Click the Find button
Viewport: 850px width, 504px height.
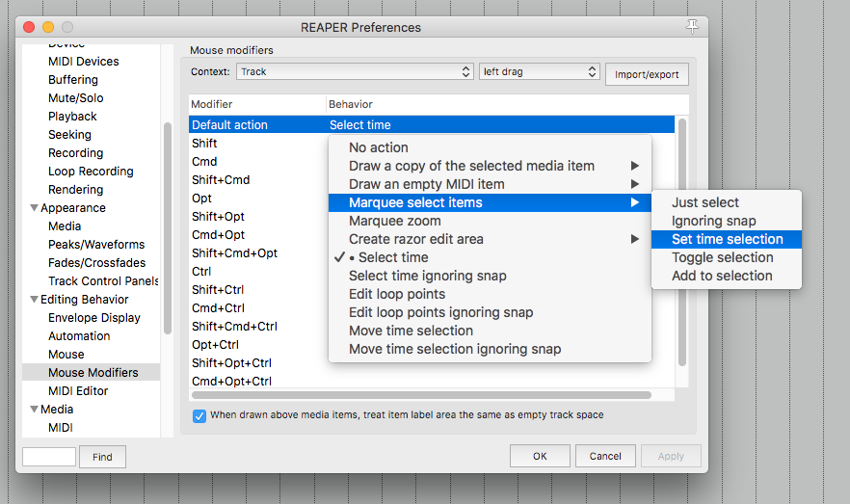point(102,457)
